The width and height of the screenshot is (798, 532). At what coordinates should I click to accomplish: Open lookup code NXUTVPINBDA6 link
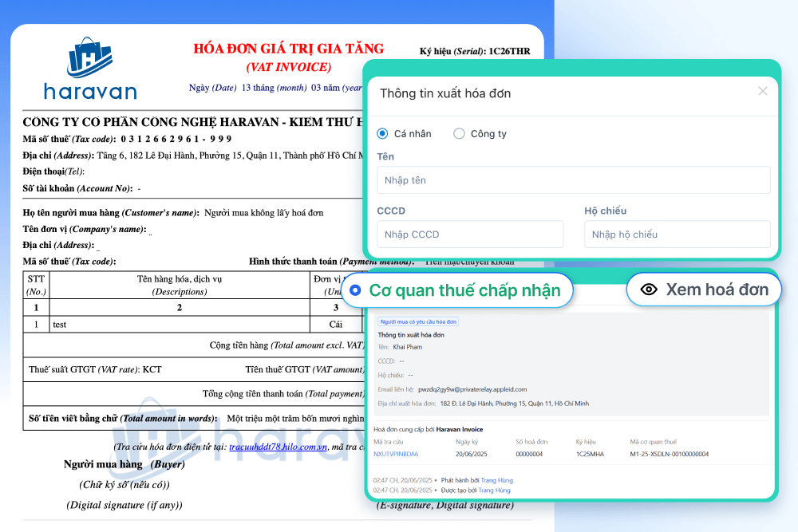pos(396,454)
